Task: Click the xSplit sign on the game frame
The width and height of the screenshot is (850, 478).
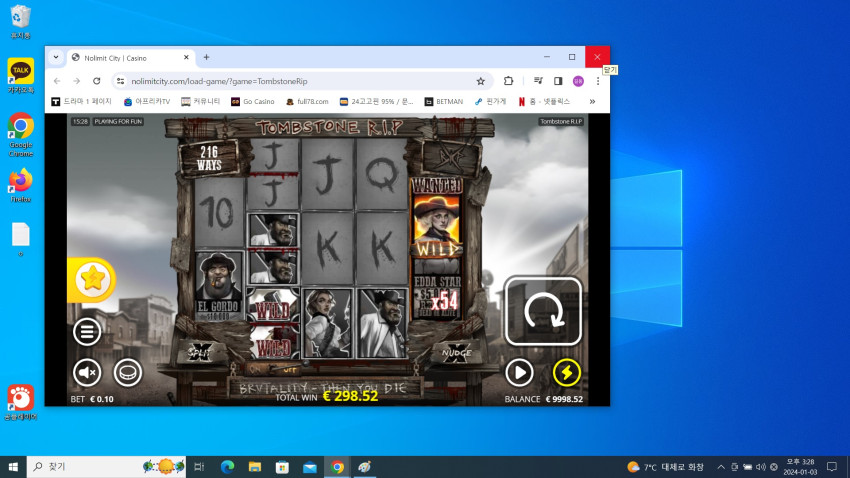Action: tap(199, 352)
